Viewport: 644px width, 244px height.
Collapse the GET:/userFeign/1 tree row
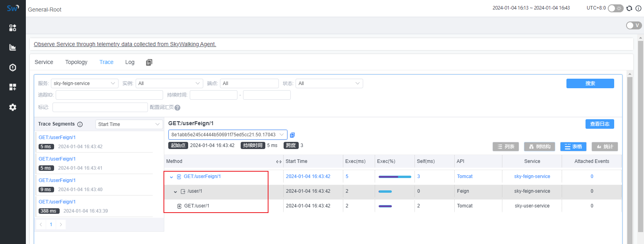click(171, 177)
